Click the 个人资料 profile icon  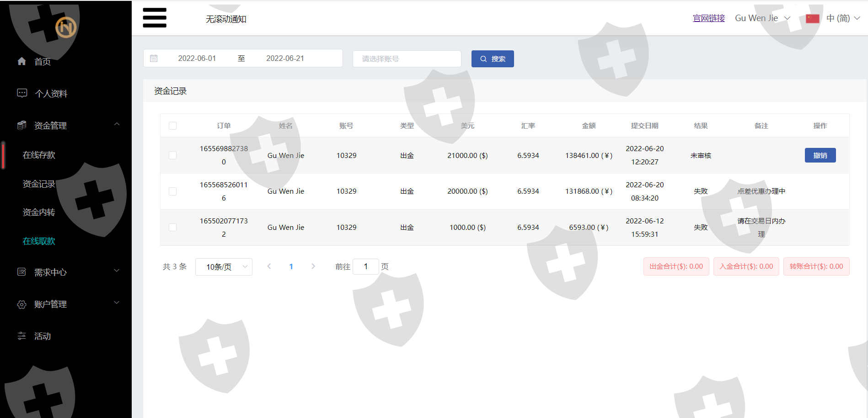[22, 93]
